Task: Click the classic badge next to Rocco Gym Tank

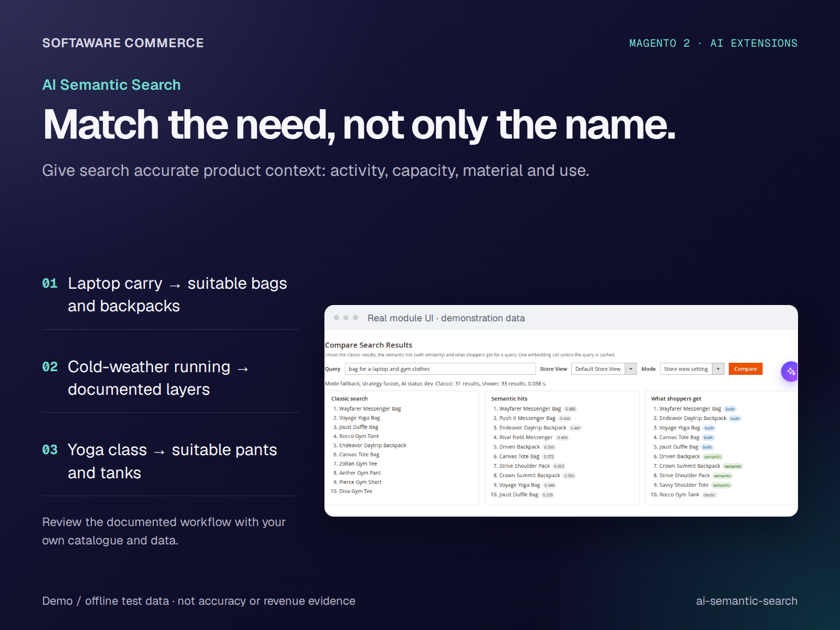Action: 709,495
